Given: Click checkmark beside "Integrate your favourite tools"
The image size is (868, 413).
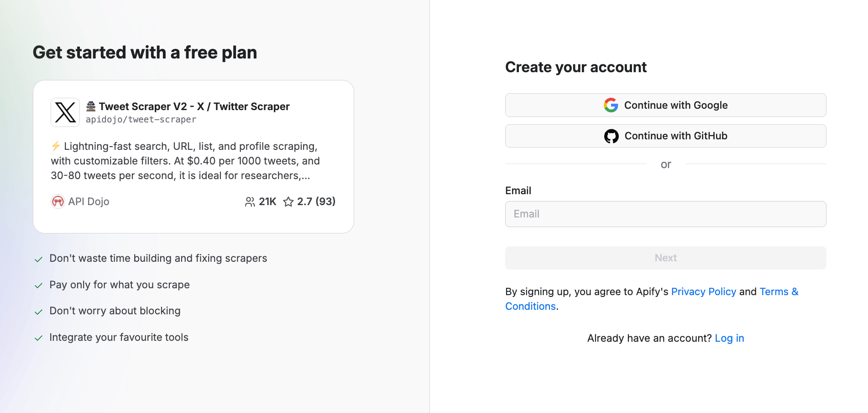Looking at the screenshot, I should (x=39, y=338).
